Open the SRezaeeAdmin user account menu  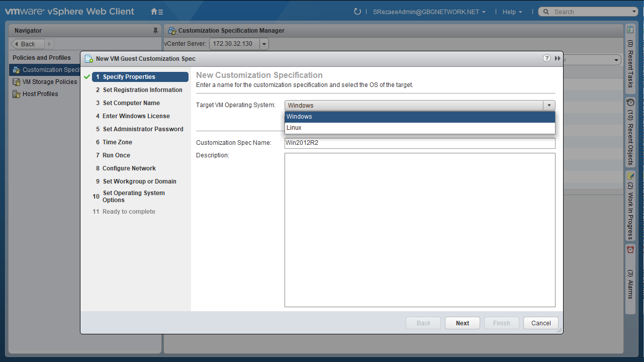coord(429,12)
